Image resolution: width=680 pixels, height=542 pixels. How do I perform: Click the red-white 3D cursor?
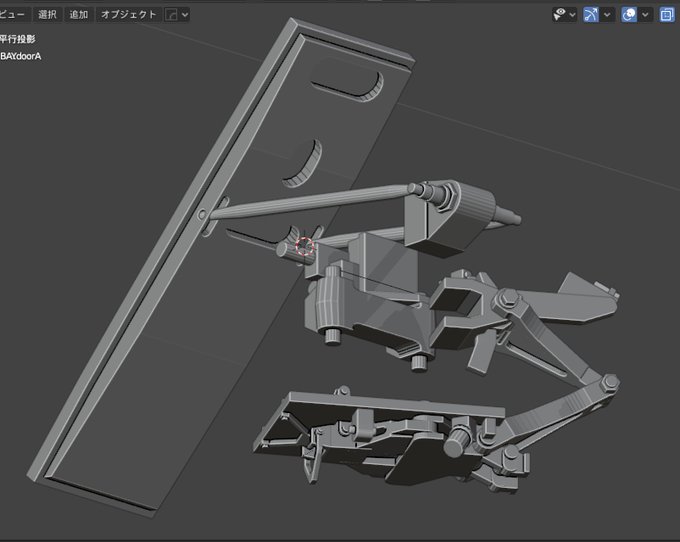pyautogui.click(x=304, y=245)
